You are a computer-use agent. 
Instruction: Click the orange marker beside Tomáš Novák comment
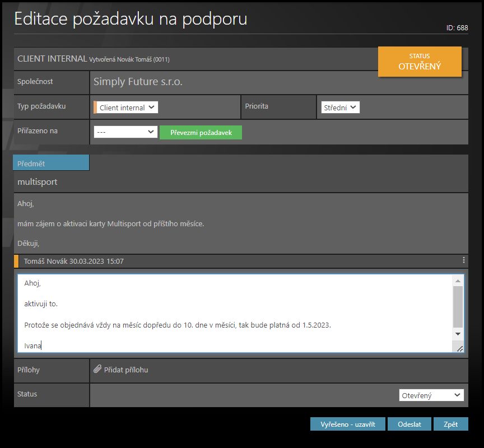(16, 261)
